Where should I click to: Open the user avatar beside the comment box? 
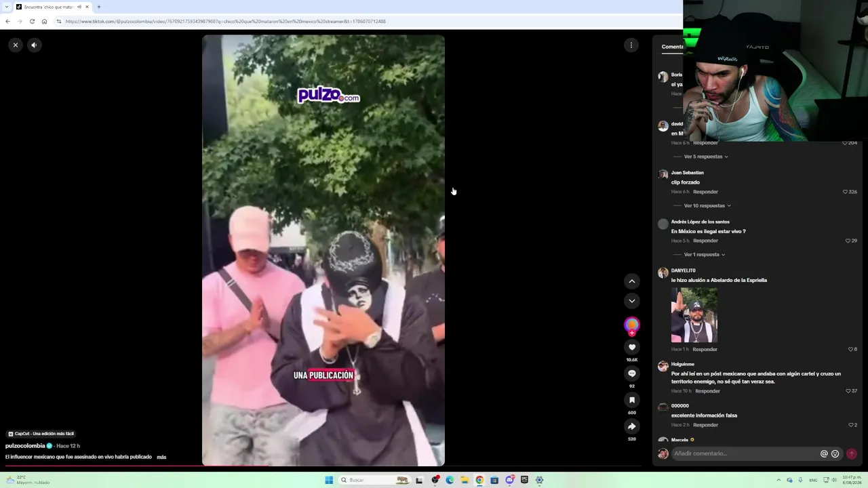point(663,454)
